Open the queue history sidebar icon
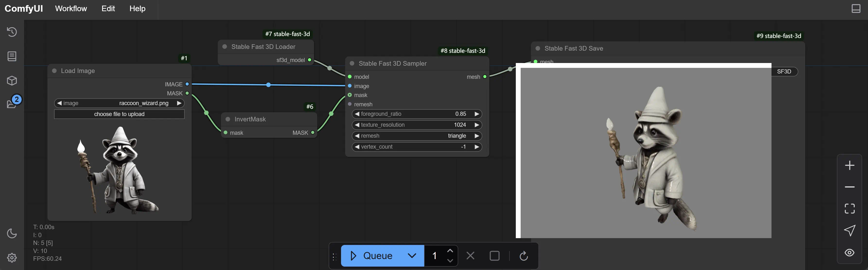Screen dimensions: 868x270 (x=12, y=32)
